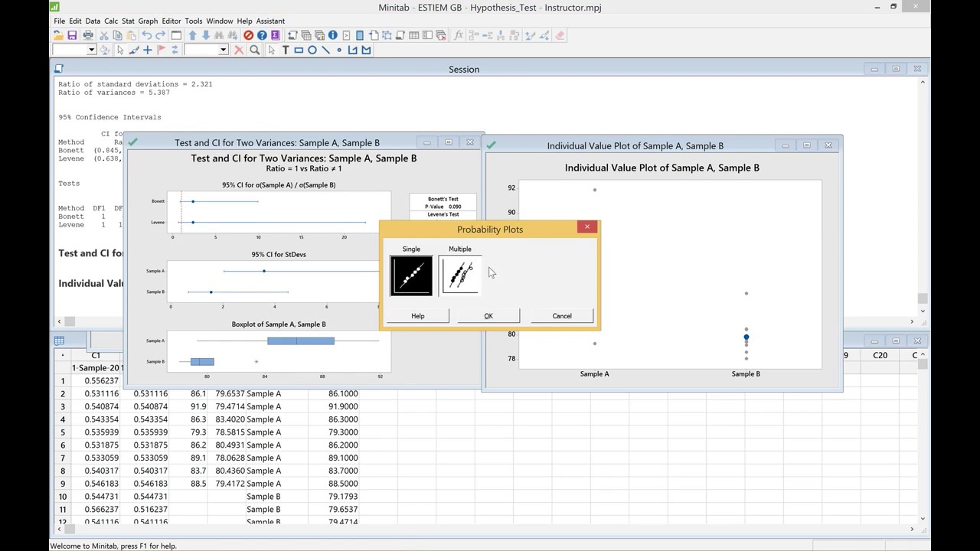Image resolution: width=980 pixels, height=551 pixels.
Task: Click the fx Assign Formula icon
Action: (x=459, y=35)
